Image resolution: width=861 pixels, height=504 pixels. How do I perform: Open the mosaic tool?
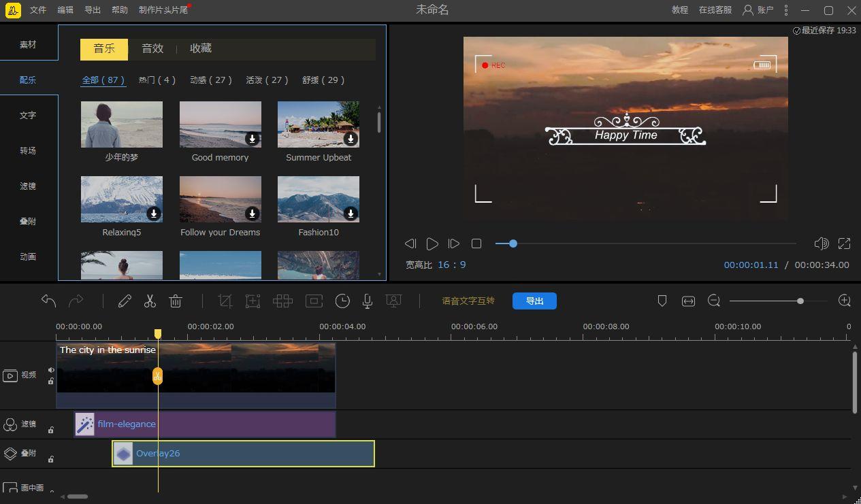tap(282, 301)
